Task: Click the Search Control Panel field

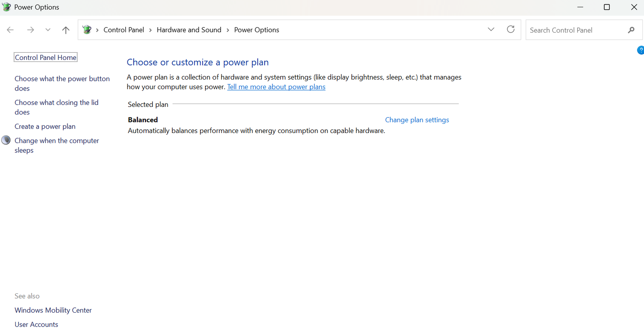Action: (x=576, y=30)
